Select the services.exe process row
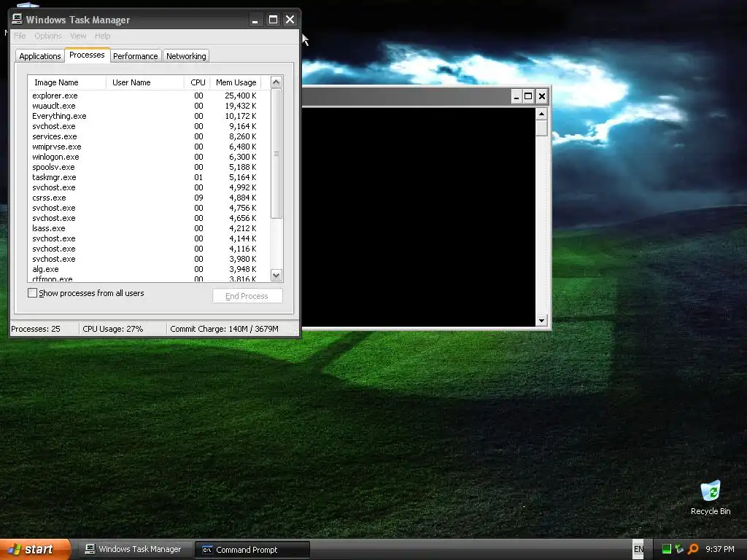The width and height of the screenshot is (747, 560). [x=149, y=136]
